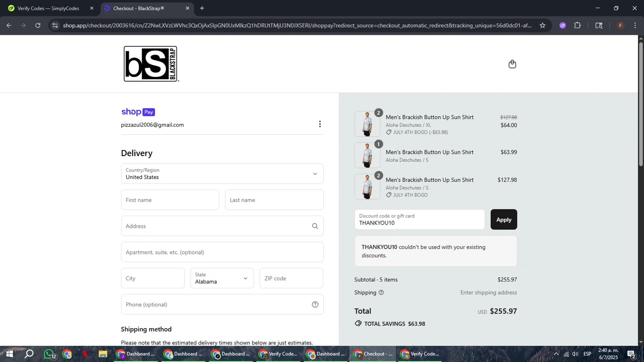Screen dimensions: 644x362
Task: Apply the discount code
Action: (x=504, y=220)
